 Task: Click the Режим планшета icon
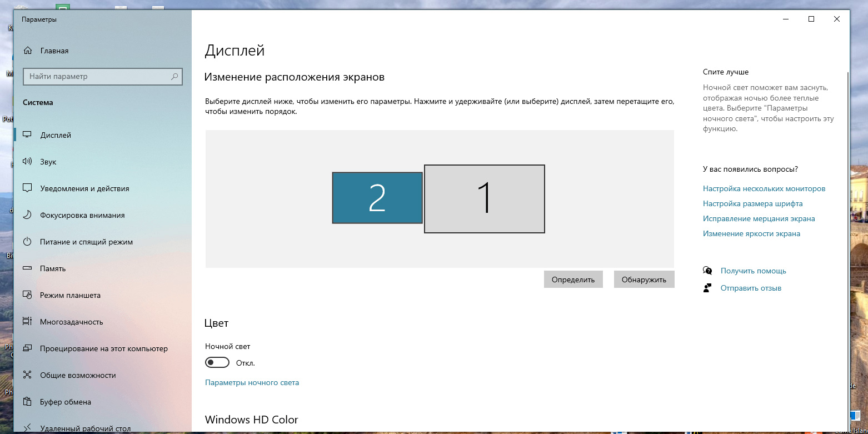[27, 295]
